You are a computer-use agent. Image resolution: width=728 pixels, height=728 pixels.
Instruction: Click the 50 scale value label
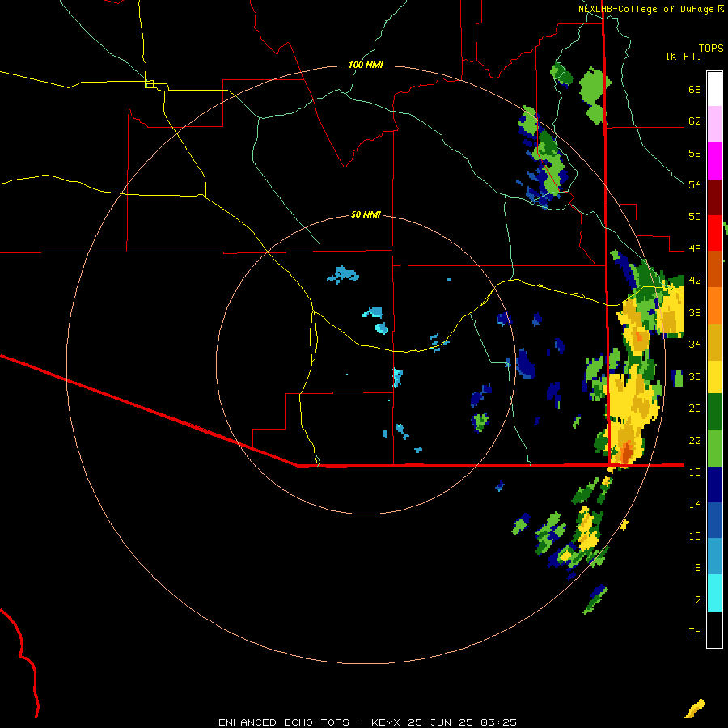[695, 217]
